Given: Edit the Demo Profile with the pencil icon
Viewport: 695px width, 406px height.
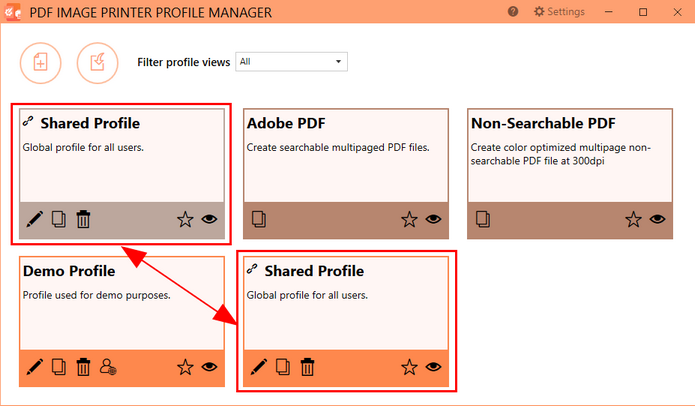Looking at the screenshot, I should [35, 367].
